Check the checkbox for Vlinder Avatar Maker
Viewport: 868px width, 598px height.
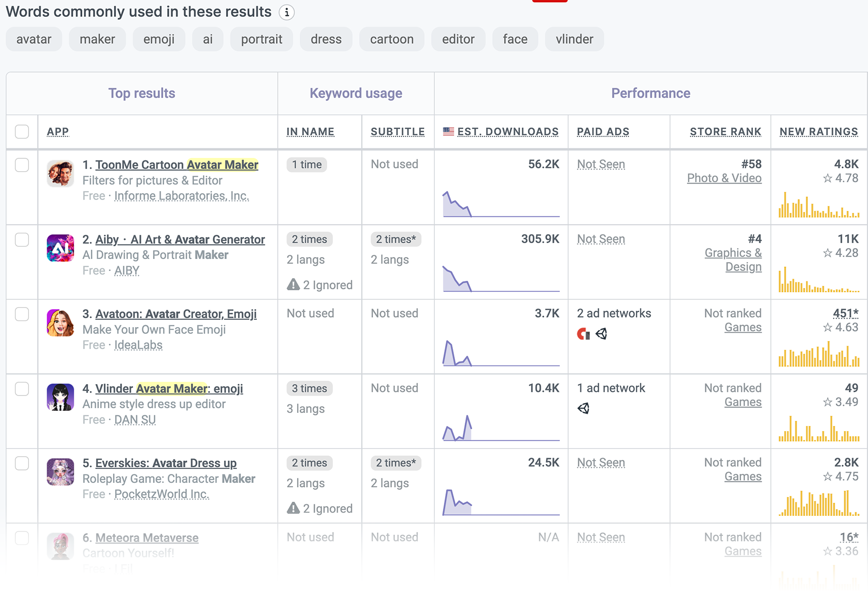click(x=22, y=389)
